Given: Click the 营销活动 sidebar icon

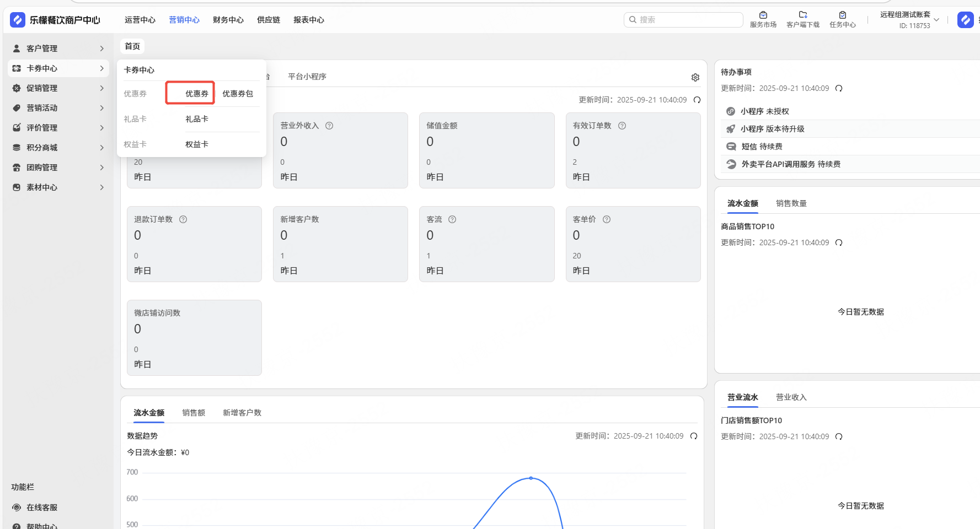Looking at the screenshot, I should (17, 108).
